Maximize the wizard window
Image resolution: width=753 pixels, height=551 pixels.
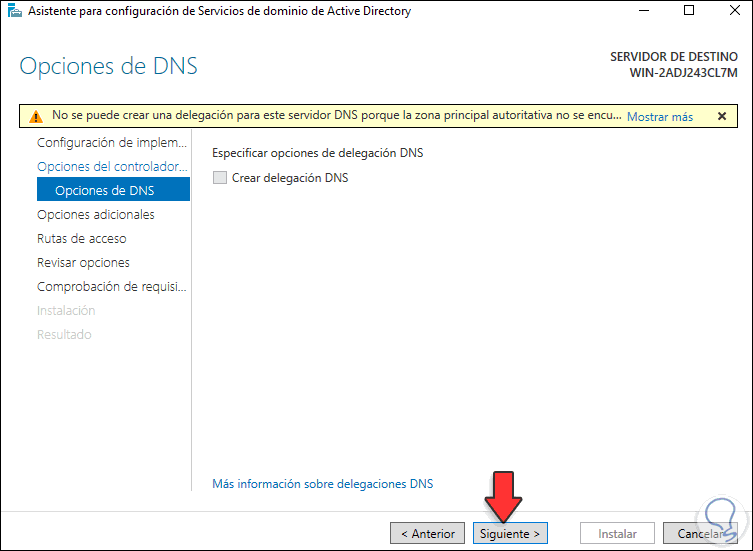pyautogui.click(x=689, y=11)
